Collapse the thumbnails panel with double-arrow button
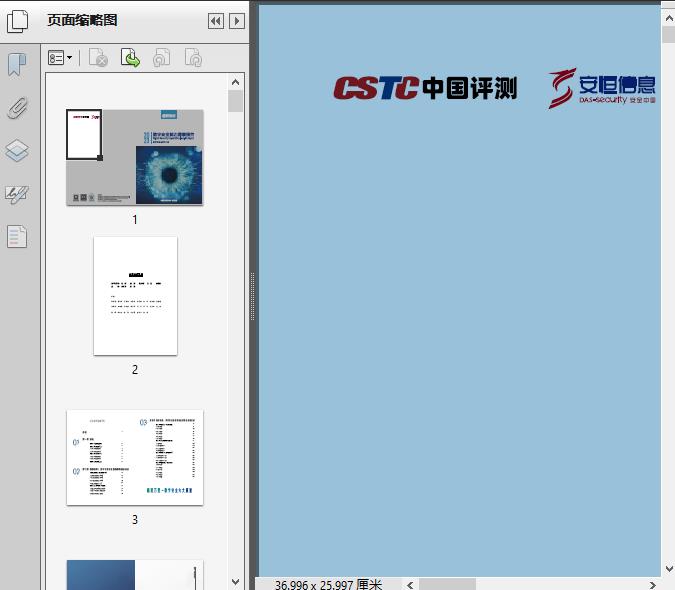 click(x=216, y=21)
